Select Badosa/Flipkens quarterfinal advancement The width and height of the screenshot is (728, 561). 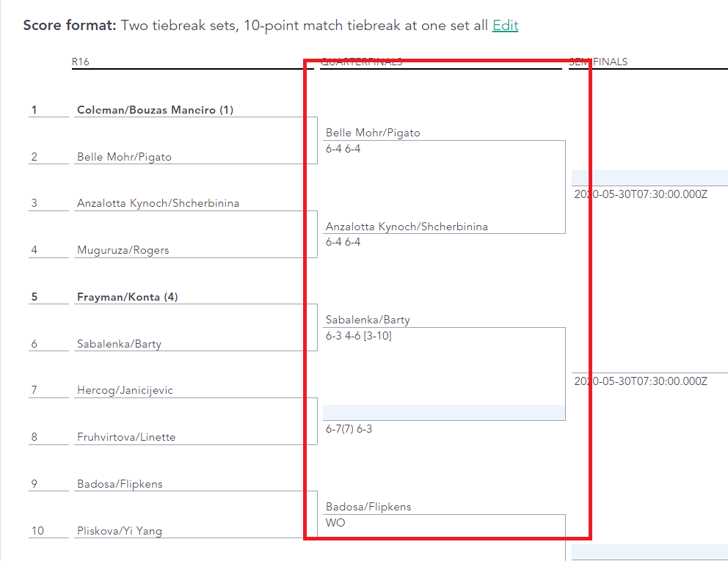coord(369,506)
